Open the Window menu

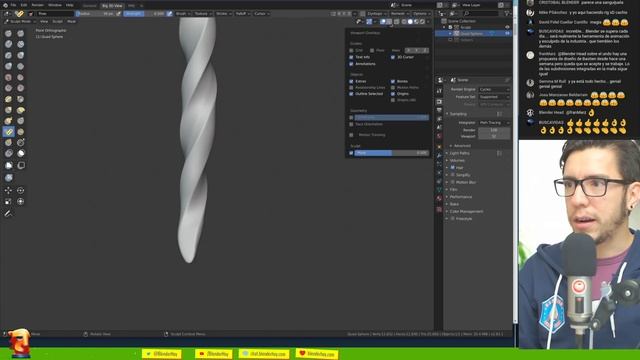coord(55,5)
